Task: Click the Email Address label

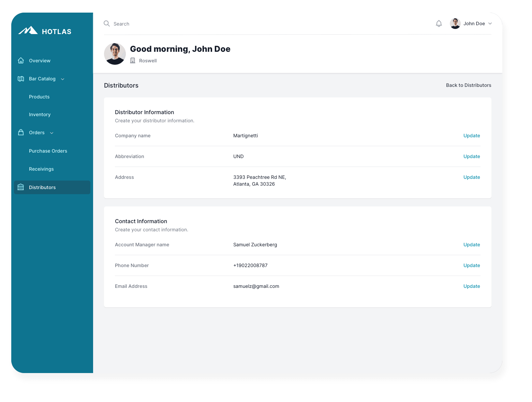Action: (131, 286)
